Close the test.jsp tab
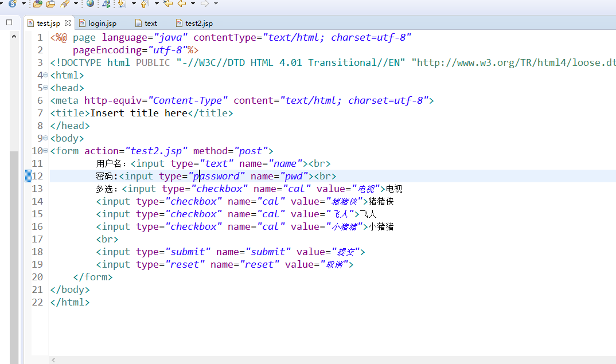 tap(68, 23)
